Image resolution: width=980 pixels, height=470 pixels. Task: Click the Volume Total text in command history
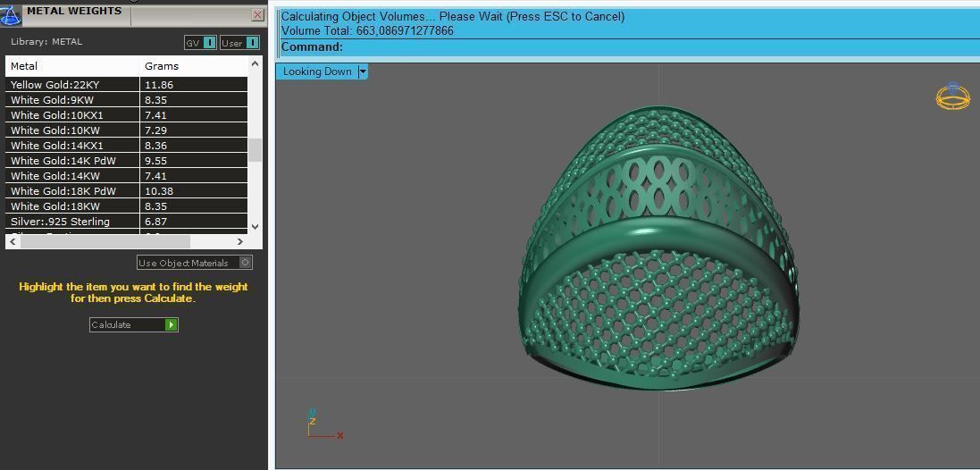click(x=367, y=30)
